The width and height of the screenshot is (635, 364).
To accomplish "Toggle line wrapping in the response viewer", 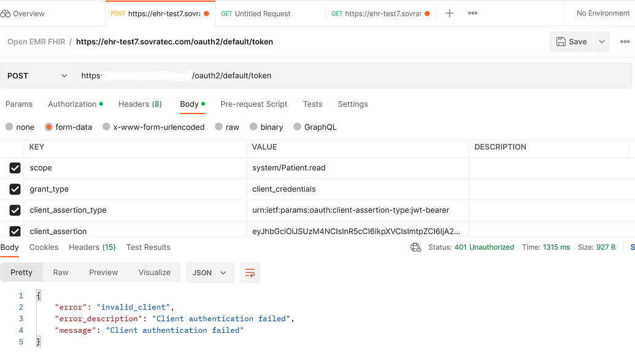I will [250, 272].
